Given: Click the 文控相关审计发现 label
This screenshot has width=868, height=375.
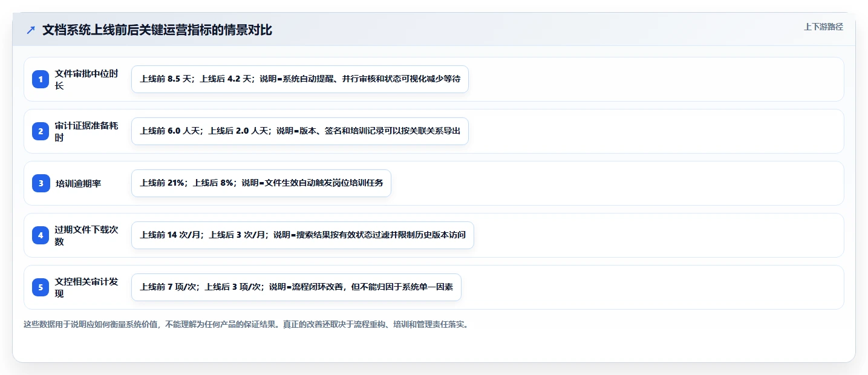Looking at the screenshot, I should [x=86, y=287].
